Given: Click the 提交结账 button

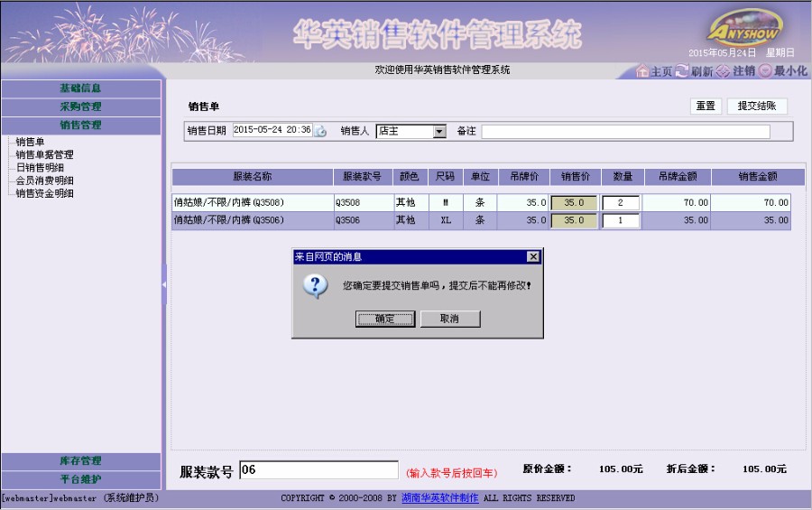Looking at the screenshot, I should [757, 107].
